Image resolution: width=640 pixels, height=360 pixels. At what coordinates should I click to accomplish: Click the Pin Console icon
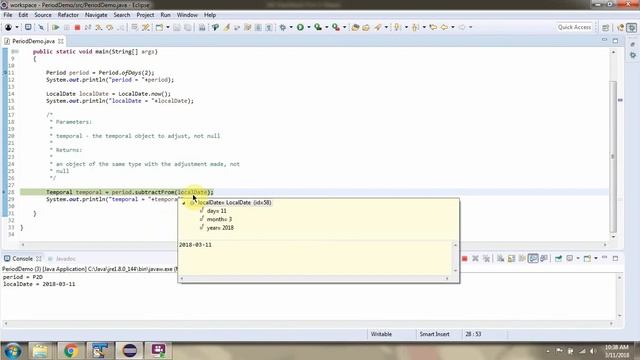(558, 258)
